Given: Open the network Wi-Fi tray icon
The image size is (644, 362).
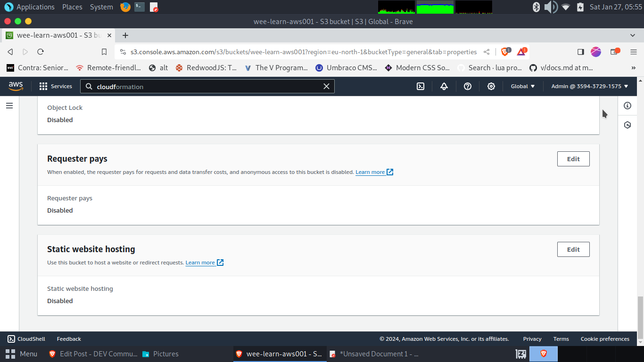Looking at the screenshot, I should tap(566, 7).
